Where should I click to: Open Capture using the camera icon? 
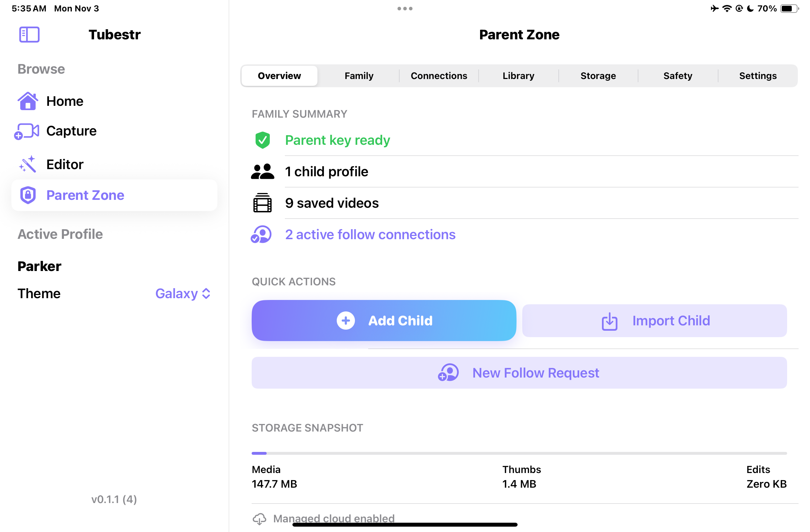pyautogui.click(x=28, y=131)
